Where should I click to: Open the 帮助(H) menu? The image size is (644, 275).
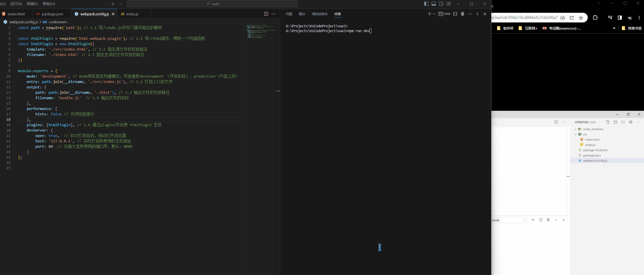pyautogui.click(x=49, y=4)
